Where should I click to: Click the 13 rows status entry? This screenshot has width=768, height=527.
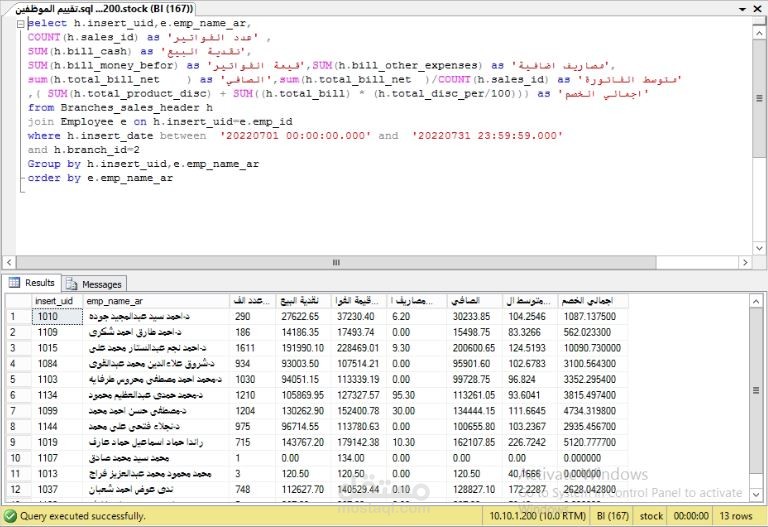click(x=735, y=516)
